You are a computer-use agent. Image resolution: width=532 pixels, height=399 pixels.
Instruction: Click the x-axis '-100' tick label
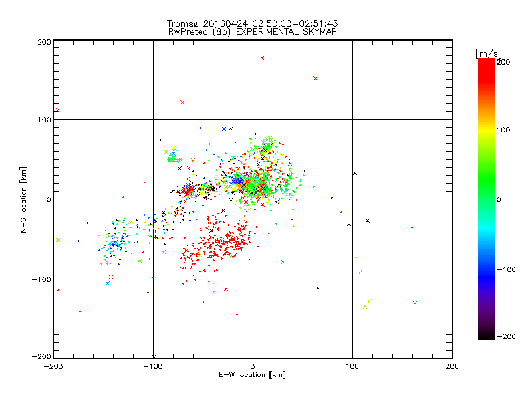point(153,366)
